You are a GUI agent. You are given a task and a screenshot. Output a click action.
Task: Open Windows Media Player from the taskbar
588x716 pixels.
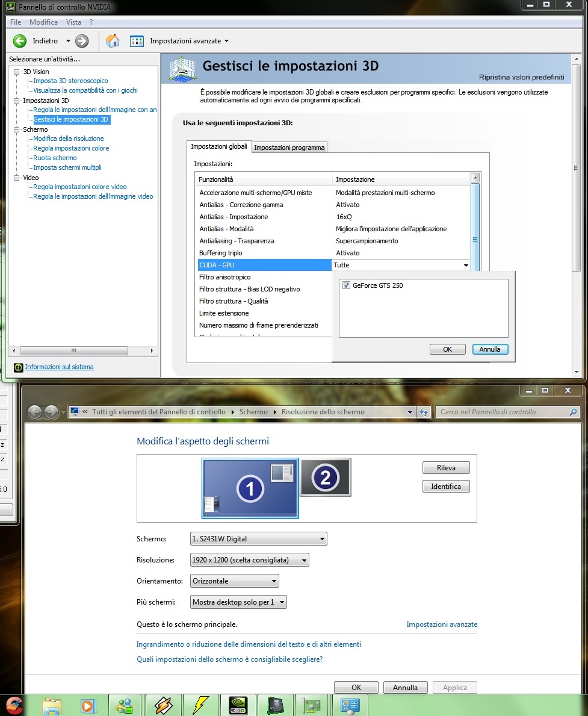click(88, 706)
